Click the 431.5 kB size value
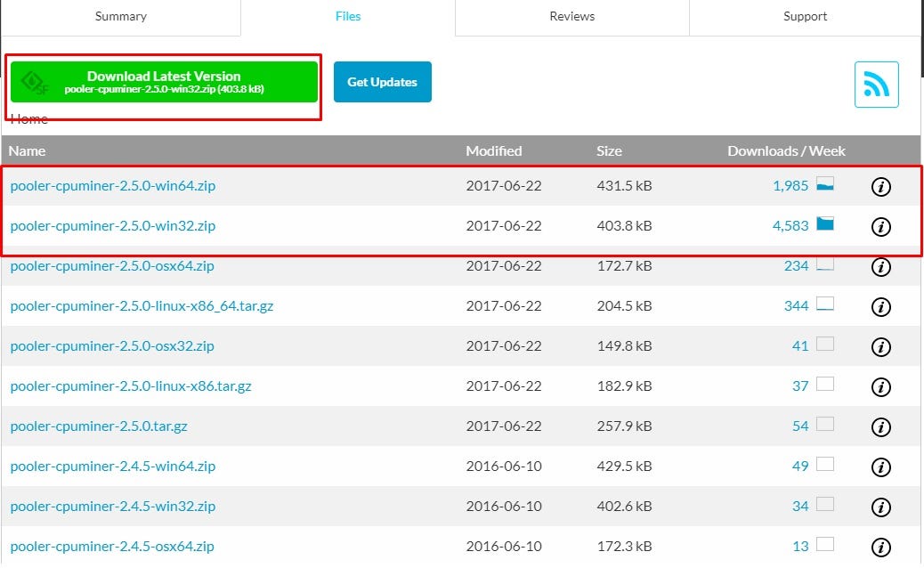Image resolution: width=924 pixels, height=568 pixels. (x=624, y=185)
